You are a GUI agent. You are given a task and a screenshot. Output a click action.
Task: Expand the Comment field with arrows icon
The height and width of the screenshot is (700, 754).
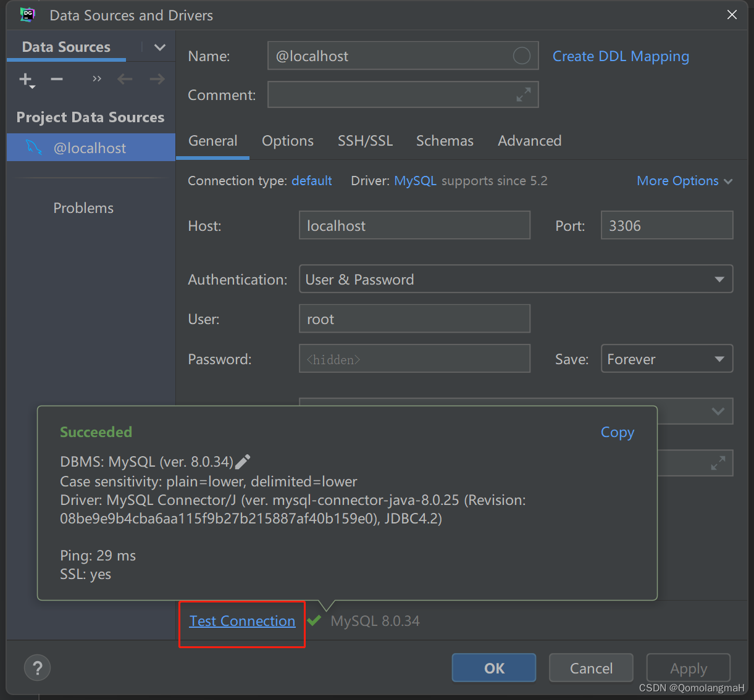523,94
